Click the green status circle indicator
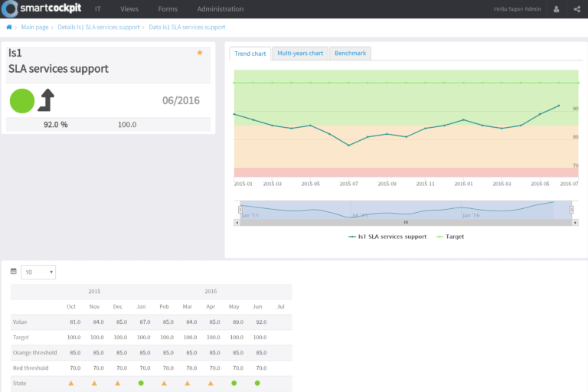Viewport: 588px width, 392px height. [22, 101]
